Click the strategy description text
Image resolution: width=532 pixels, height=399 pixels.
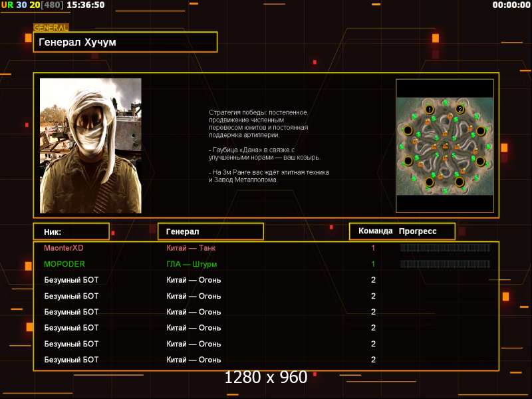[269, 146]
